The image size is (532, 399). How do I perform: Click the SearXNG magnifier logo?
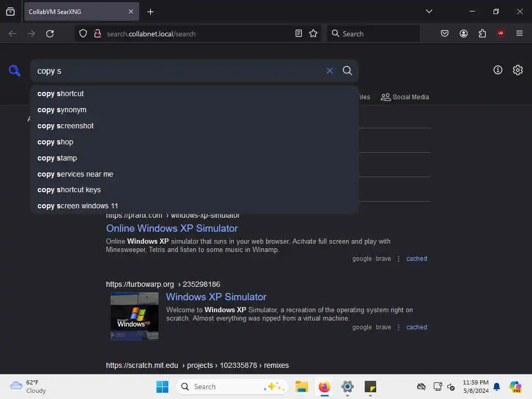[15, 71]
